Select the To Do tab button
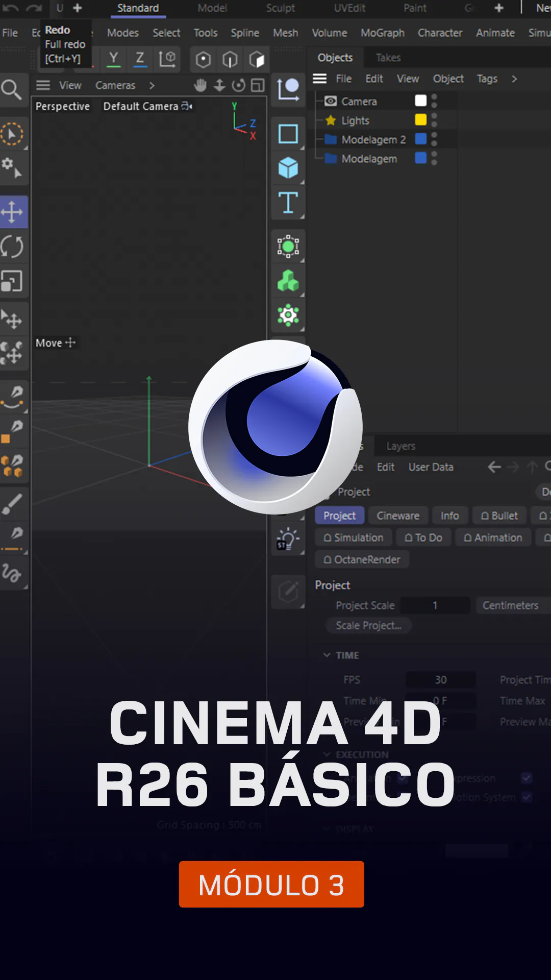This screenshot has height=980, width=551. (423, 537)
